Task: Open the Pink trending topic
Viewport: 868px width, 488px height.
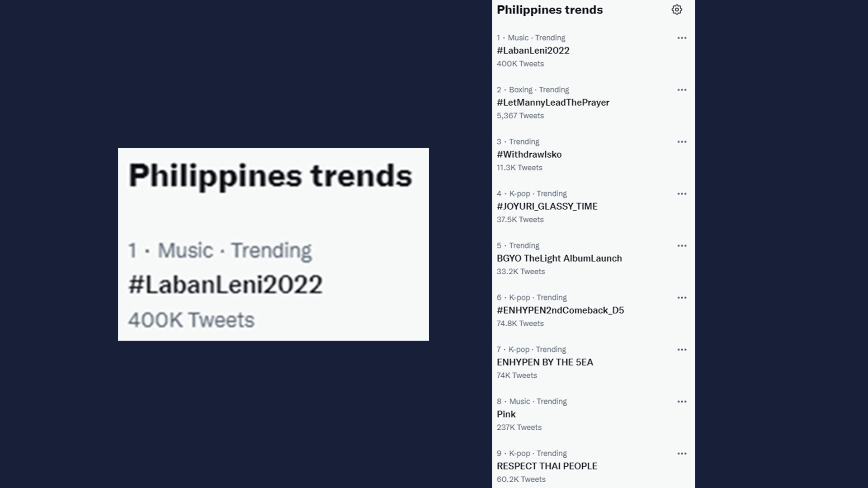Action: (506, 414)
